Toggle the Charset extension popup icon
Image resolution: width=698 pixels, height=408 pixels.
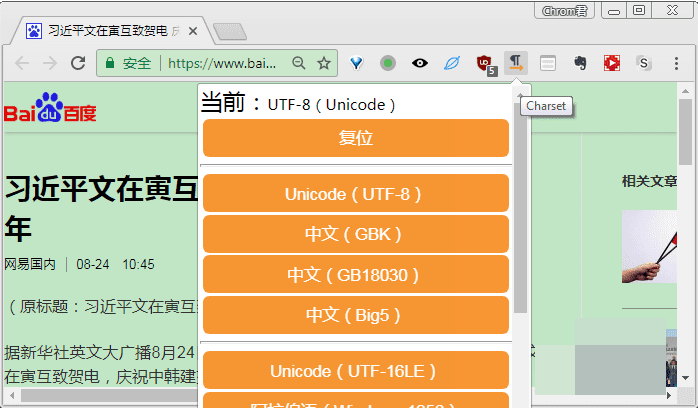click(x=516, y=63)
